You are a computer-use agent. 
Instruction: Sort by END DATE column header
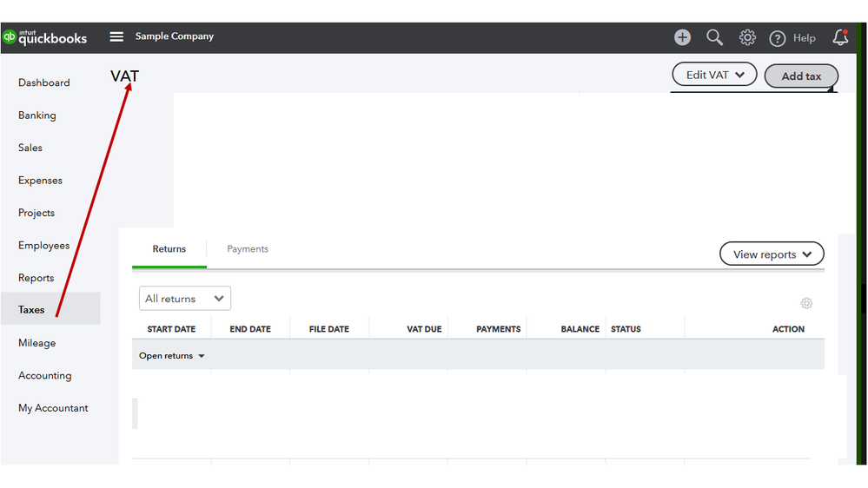click(x=250, y=328)
